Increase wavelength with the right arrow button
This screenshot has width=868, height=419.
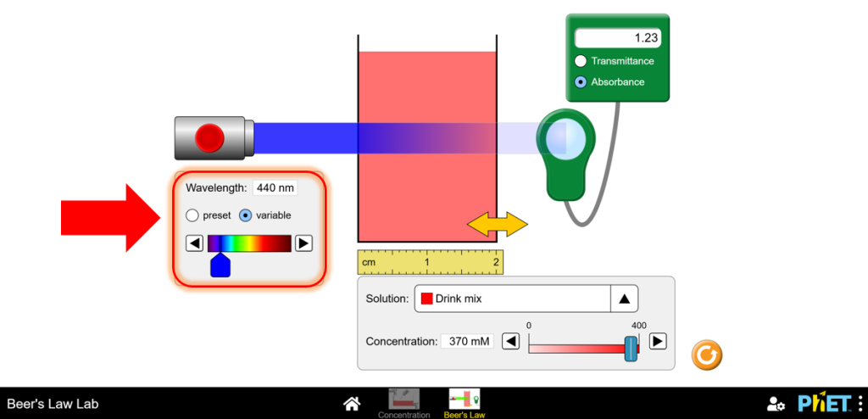(x=304, y=243)
